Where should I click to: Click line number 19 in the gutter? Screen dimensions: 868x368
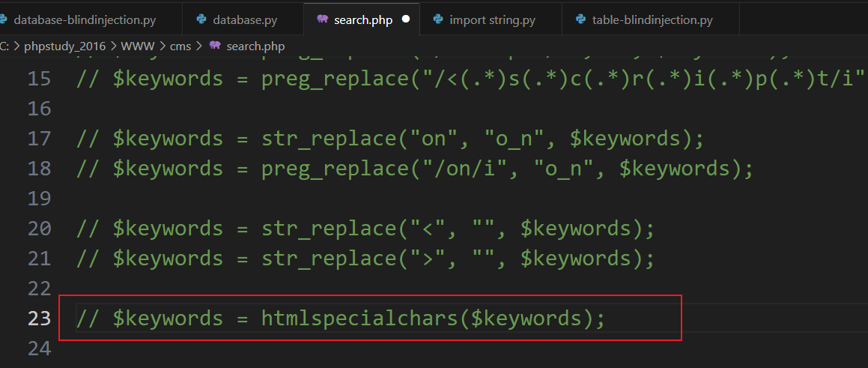tap(39, 199)
